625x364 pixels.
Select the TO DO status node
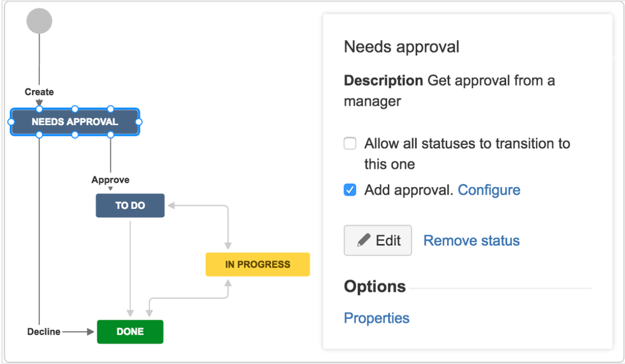(130, 205)
